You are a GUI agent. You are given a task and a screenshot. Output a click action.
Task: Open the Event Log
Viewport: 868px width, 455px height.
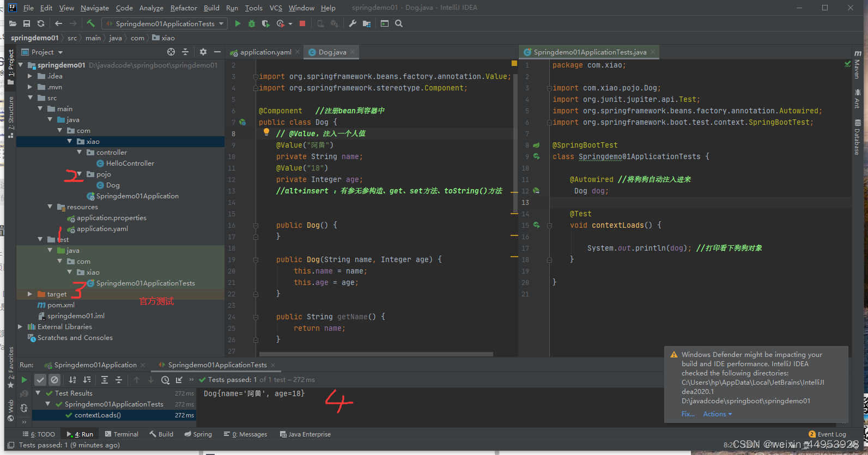pos(827,434)
